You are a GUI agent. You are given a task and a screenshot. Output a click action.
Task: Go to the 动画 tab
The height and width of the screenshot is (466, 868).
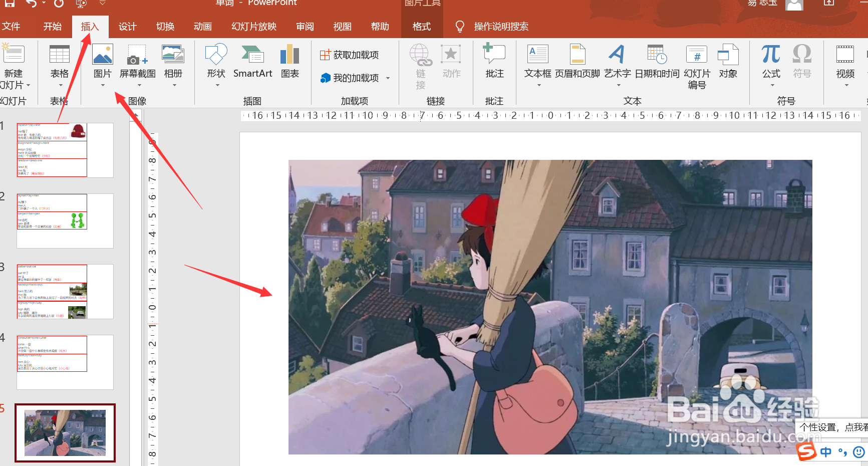pos(202,27)
